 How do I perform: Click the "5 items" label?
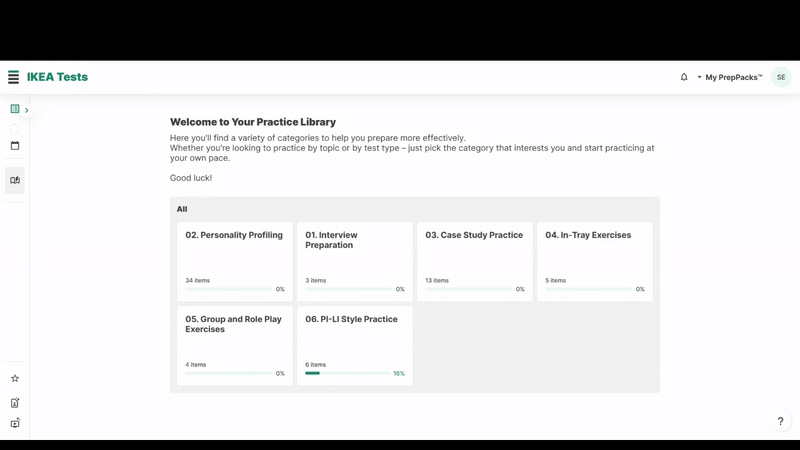[556, 281]
